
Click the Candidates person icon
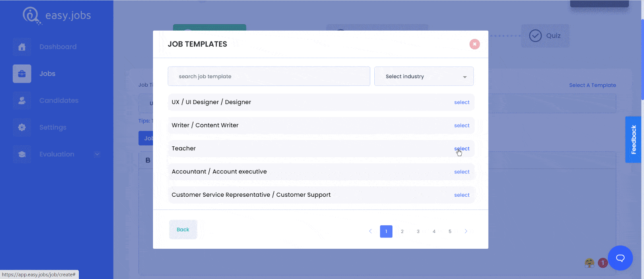[22, 100]
